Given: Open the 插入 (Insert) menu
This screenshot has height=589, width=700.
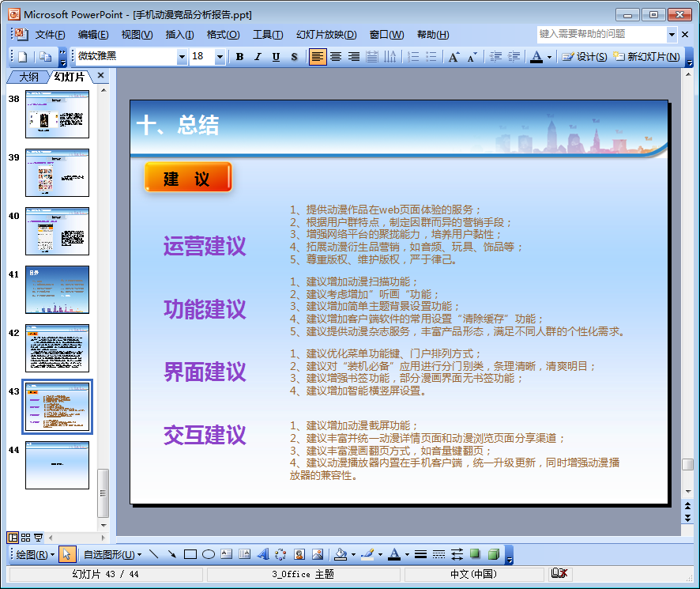Looking at the screenshot, I should [x=179, y=35].
